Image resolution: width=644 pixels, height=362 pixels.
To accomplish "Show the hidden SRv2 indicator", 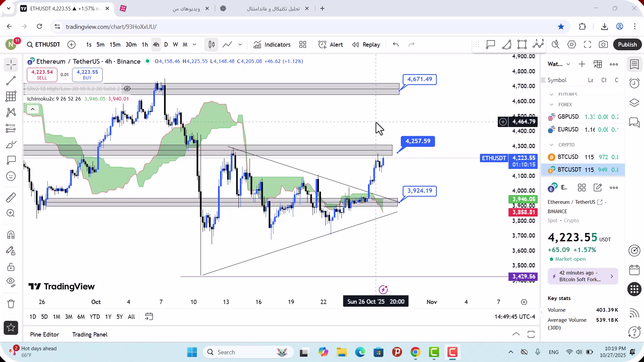I will click(127, 89).
